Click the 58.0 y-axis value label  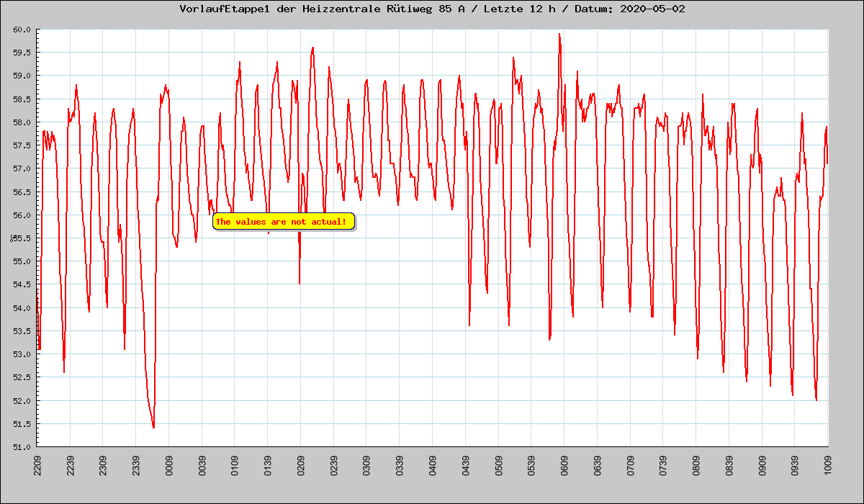coord(21,122)
